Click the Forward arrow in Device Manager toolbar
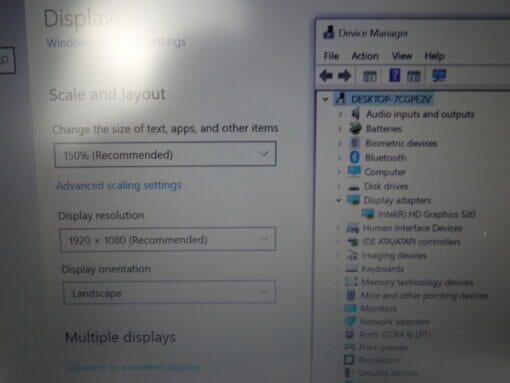The image size is (510, 383). click(344, 76)
